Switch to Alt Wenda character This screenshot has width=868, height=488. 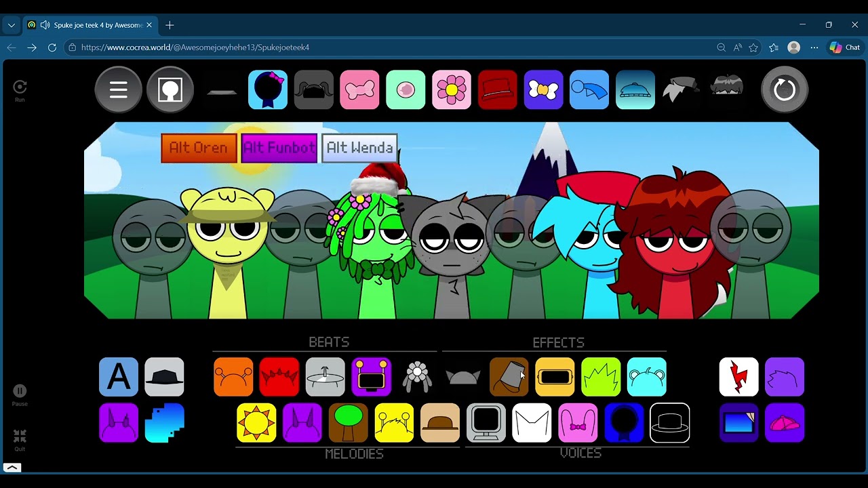click(359, 148)
